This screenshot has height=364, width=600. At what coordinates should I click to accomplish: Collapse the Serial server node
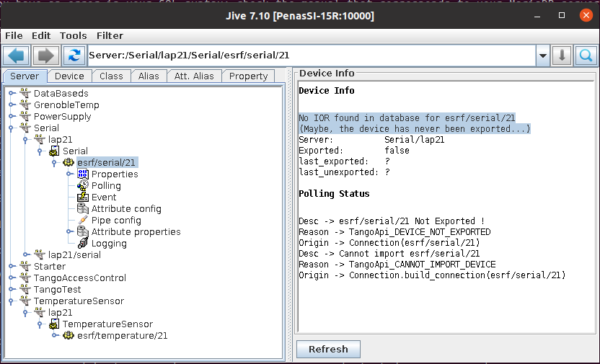[x=12, y=128]
